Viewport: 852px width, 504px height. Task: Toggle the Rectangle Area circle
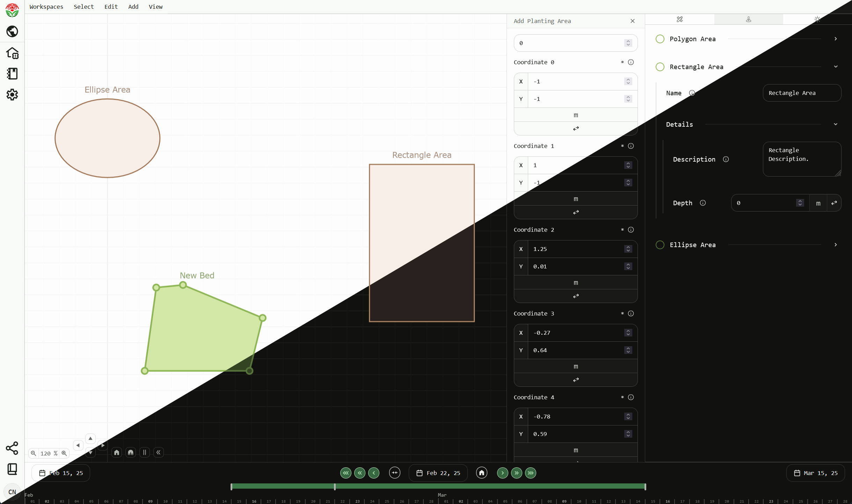(x=660, y=67)
